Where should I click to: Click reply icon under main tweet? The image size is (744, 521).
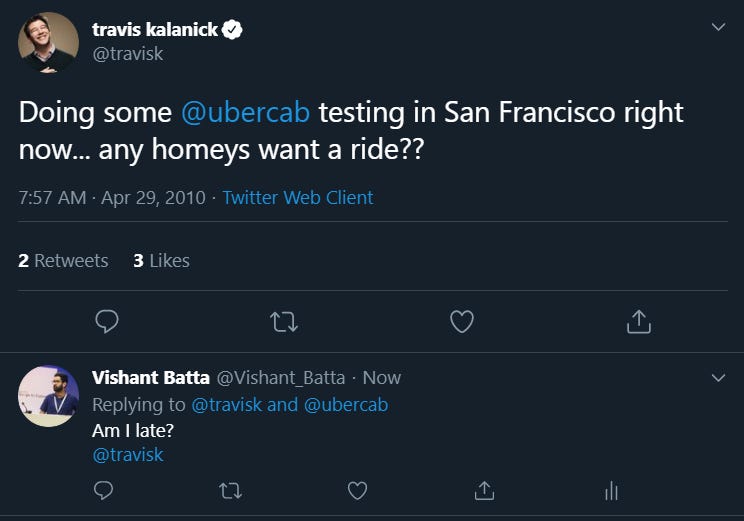(x=107, y=321)
